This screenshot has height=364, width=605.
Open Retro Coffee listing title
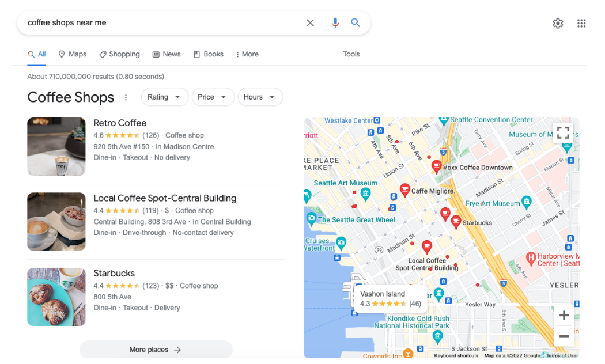120,123
